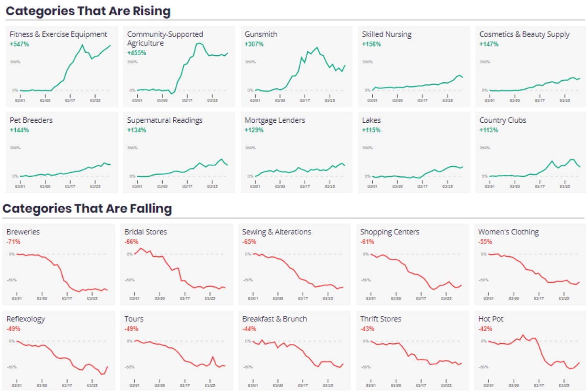Click the Breakfast & Brunch title

click(274, 319)
